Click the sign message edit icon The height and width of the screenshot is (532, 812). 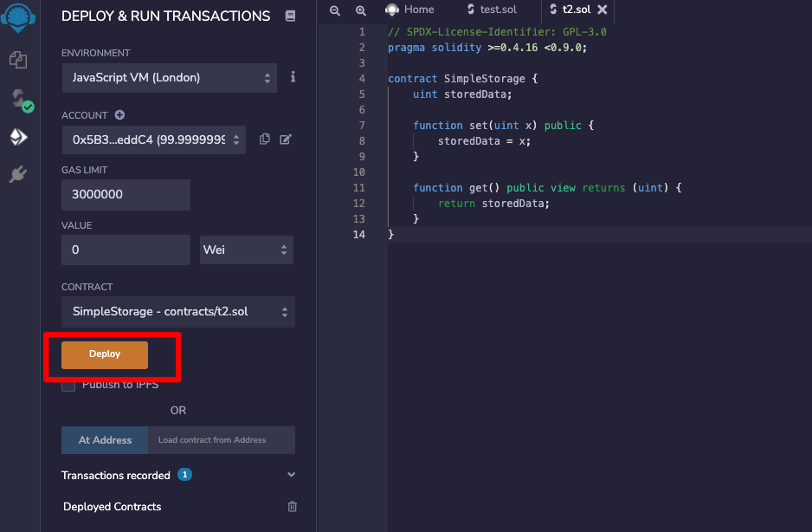pos(286,139)
